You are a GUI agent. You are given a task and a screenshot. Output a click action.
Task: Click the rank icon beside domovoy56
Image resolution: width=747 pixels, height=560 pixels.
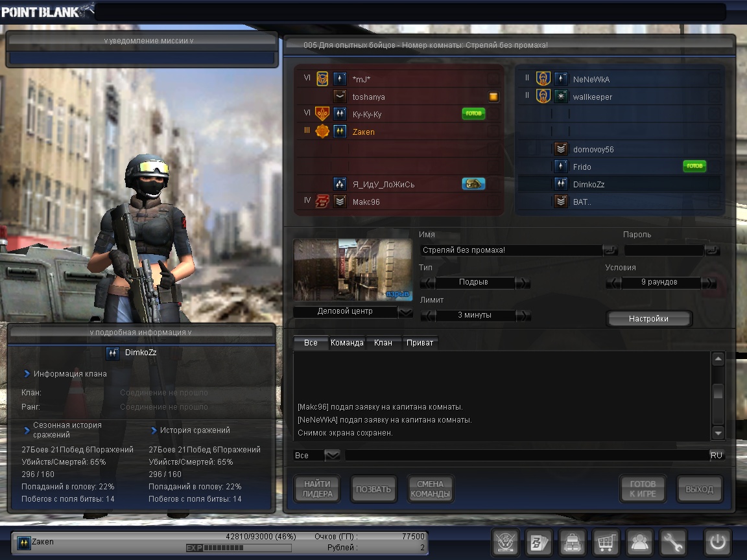click(x=561, y=148)
